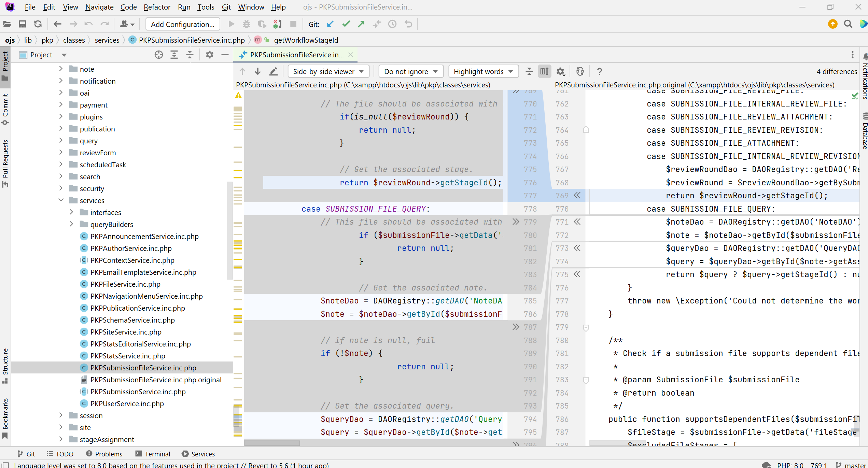
Task: Click the Run play icon
Action: [x=231, y=24]
